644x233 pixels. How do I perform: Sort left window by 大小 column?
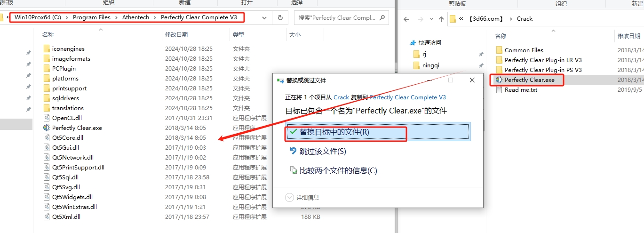point(295,34)
